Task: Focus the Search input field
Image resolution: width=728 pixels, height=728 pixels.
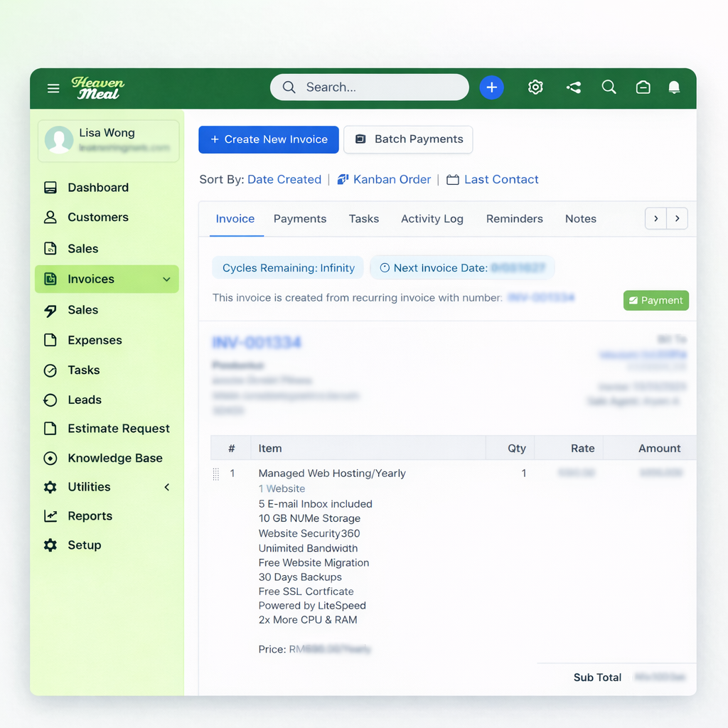Action: point(377,87)
